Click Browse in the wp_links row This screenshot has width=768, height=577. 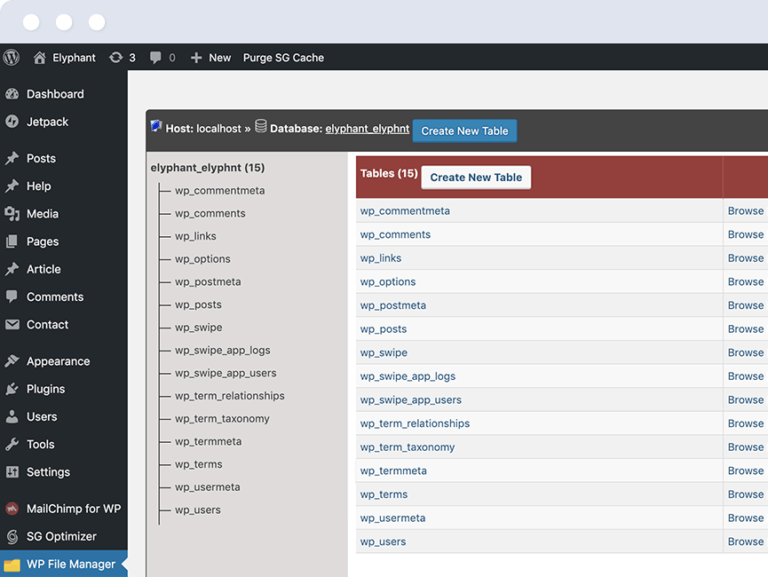tap(745, 258)
